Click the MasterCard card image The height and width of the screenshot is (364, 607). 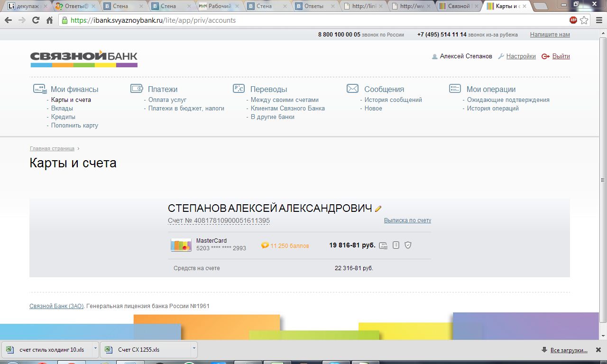pyautogui.click(x=181, y=245)
